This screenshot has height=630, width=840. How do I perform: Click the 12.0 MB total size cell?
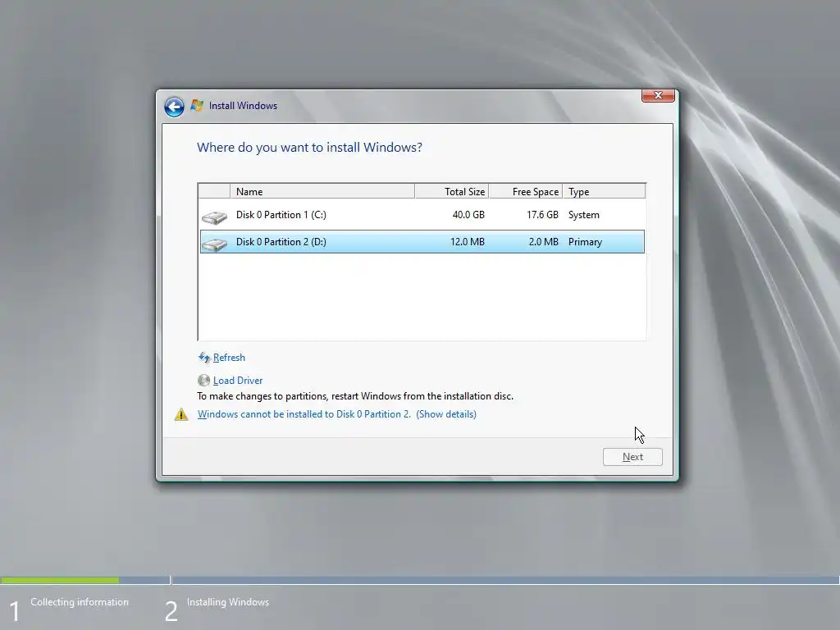(467, 242)
